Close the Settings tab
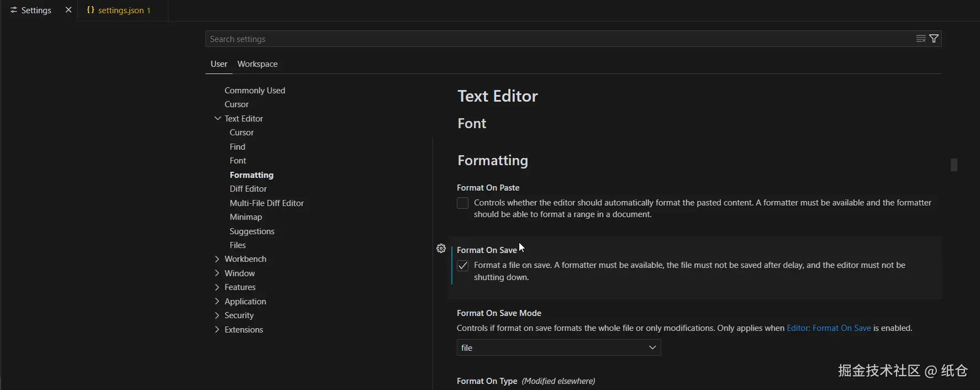The image size is (980, 390). [69, 10]
